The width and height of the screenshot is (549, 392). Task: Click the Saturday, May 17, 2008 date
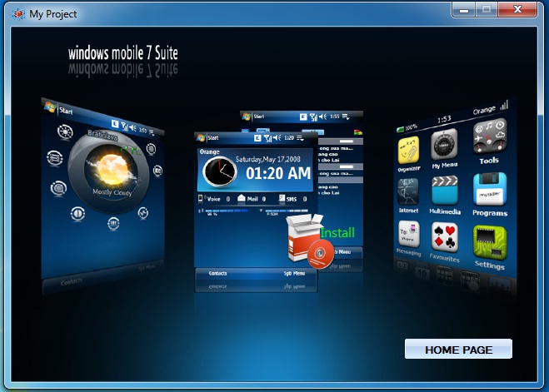(x=268, y=159)
